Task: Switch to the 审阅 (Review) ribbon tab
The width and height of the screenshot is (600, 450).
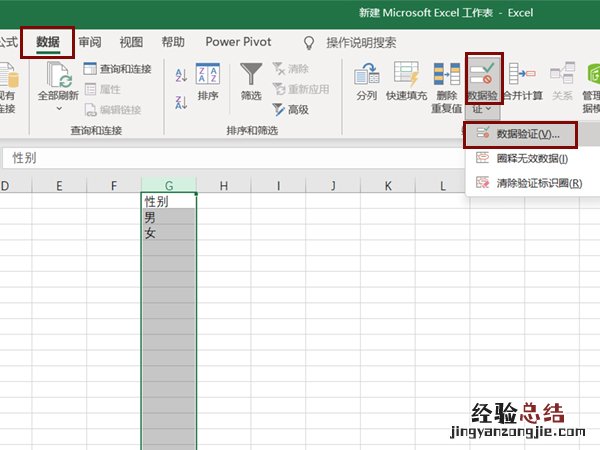Action: [90, 42]
